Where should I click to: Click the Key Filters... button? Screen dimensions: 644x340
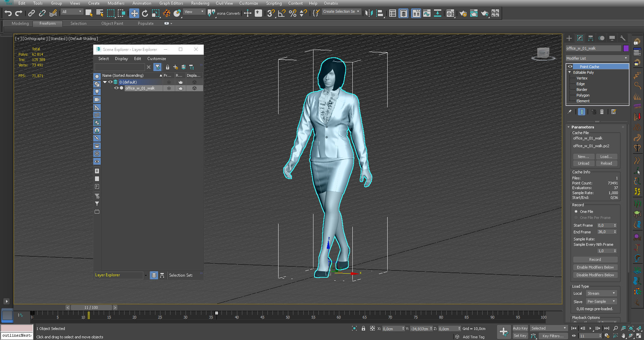click(553, 336)
